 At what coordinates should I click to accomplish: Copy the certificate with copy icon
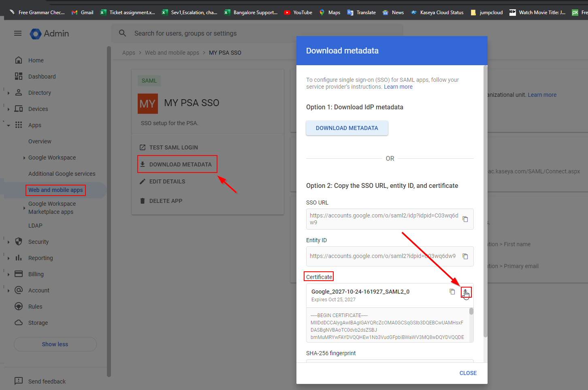[452, 292]
